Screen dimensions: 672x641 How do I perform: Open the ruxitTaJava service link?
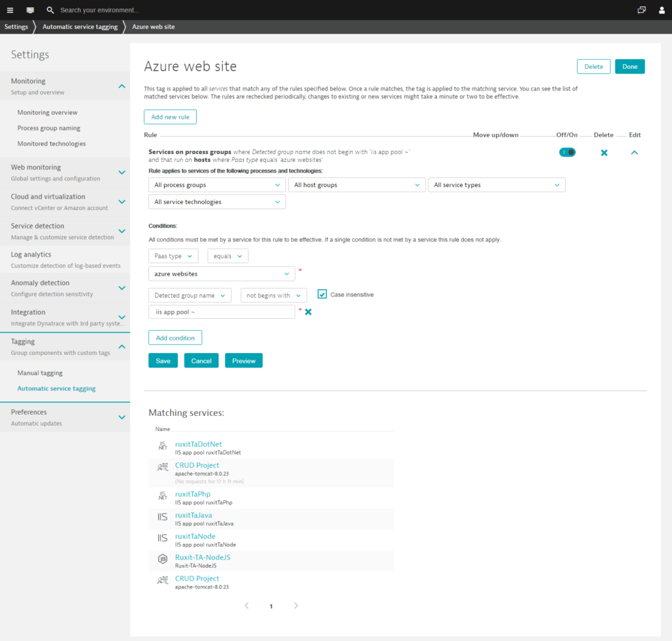[194, 515]
